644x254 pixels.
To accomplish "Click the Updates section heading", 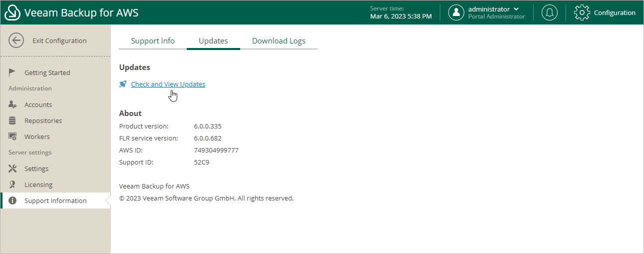I will pos(134,67).
